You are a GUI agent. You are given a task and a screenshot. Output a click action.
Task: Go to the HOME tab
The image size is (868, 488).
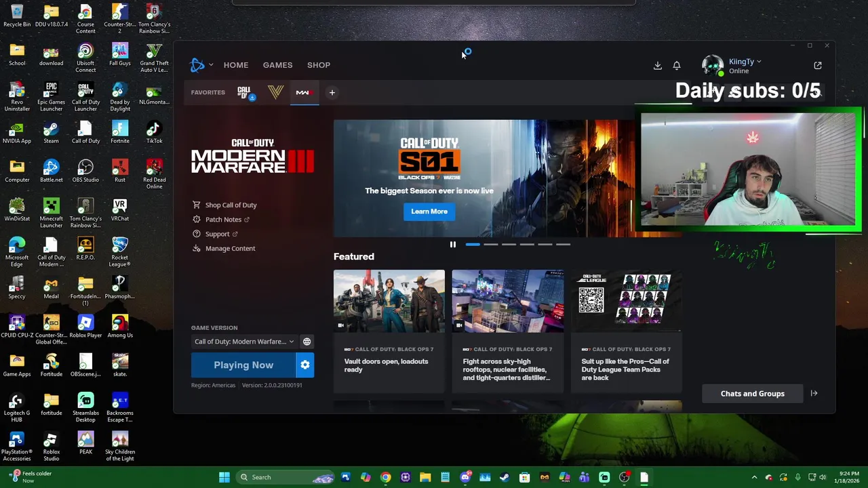[x=236, y=65]
